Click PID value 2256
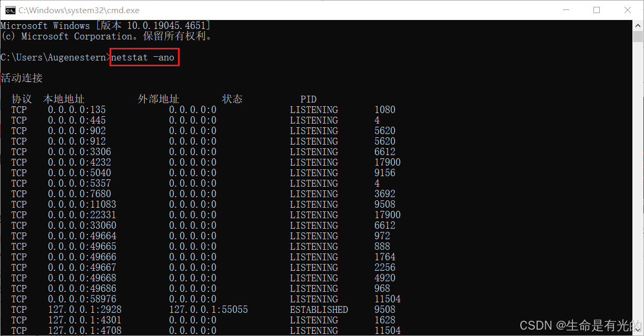Image resolution: width=644 pixels, height=336 pixels. point(385,268)
